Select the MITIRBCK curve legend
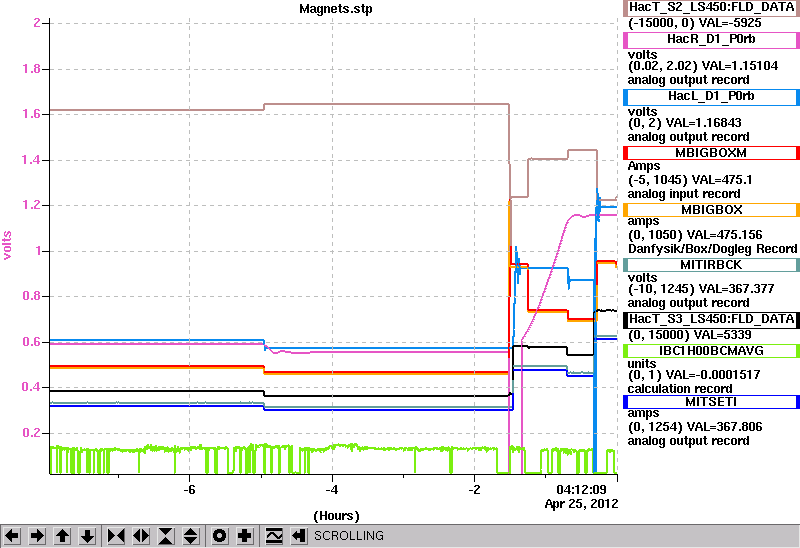 pyautogui.click(x=711, y=265)
